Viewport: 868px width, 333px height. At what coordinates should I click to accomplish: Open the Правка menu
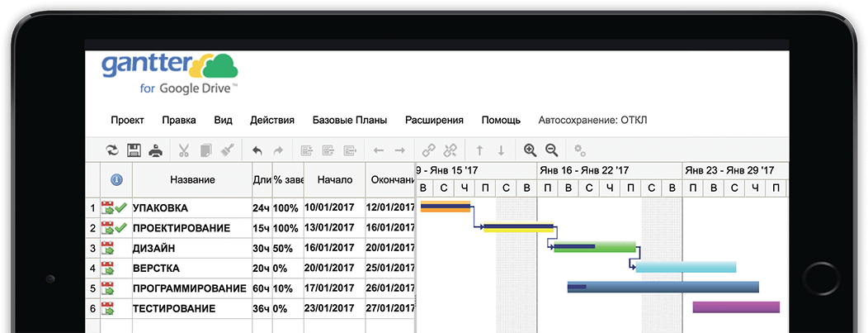[179, 121]
